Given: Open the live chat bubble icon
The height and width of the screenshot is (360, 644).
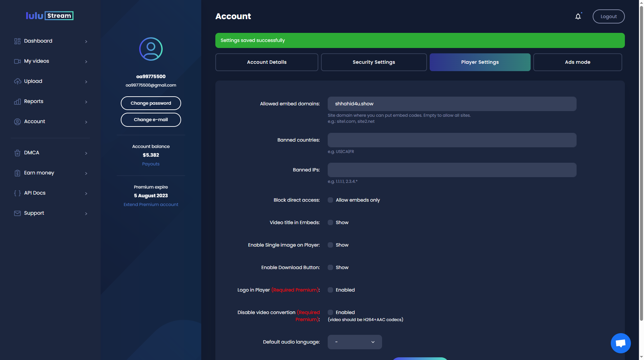Looking at the screenshot, I should (621, 343).
